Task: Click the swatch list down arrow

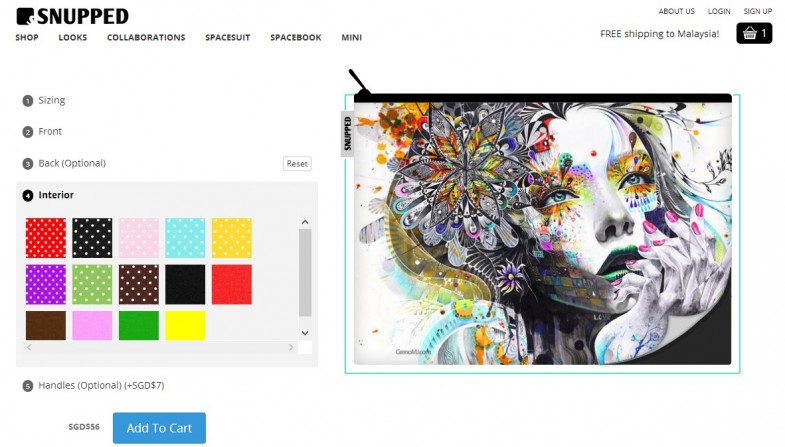Action: point(305,333)
